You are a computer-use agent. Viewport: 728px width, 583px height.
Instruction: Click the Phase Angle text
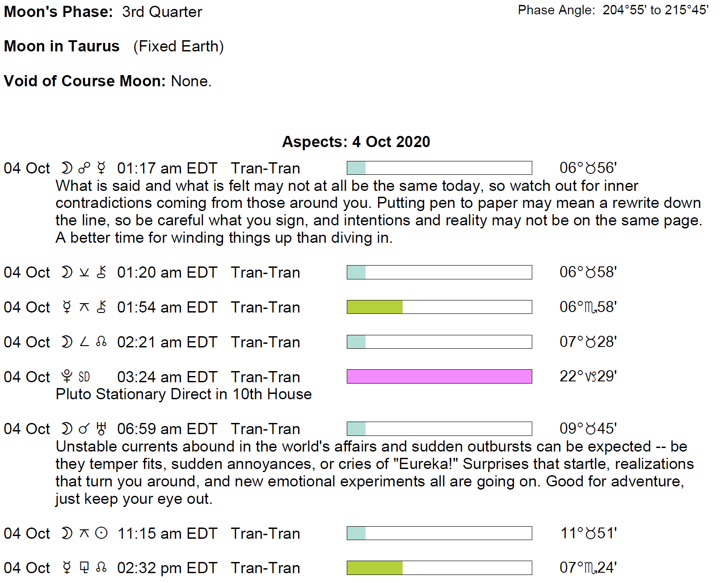coord(613,10)
